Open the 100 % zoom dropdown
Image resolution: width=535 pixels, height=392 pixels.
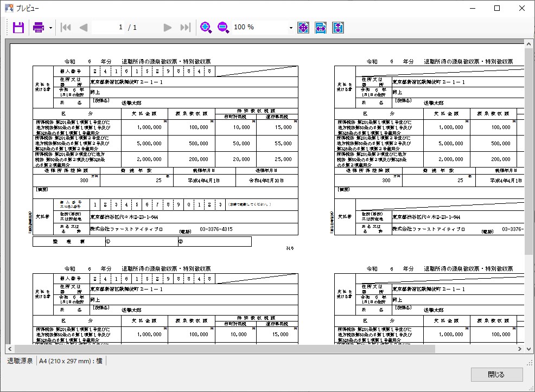291,28
